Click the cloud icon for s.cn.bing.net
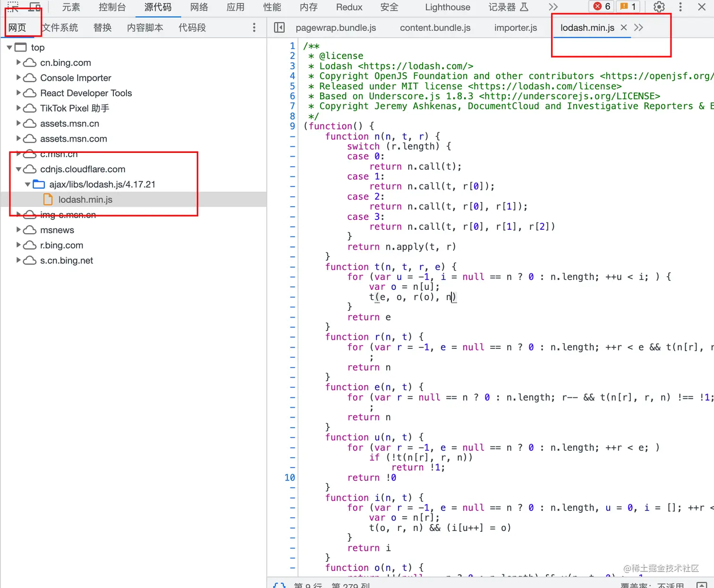The image size is (714, 588). click(30, 260)
